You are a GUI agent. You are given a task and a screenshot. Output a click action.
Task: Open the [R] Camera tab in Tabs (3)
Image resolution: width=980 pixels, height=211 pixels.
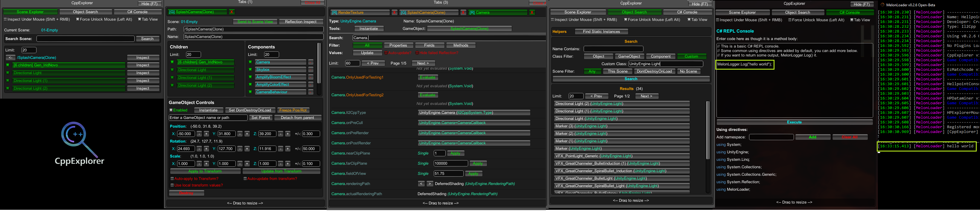[x=498, y=13]
